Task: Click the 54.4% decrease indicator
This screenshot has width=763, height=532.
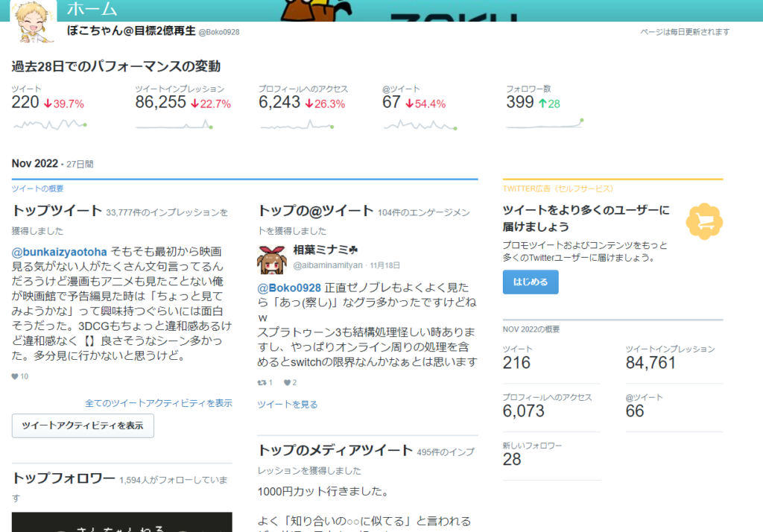Action: coord(425,104)
